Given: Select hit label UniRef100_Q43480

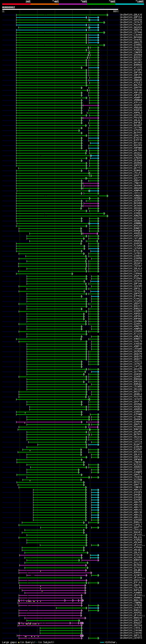Looking at the screenshot, I should point(131,206).
